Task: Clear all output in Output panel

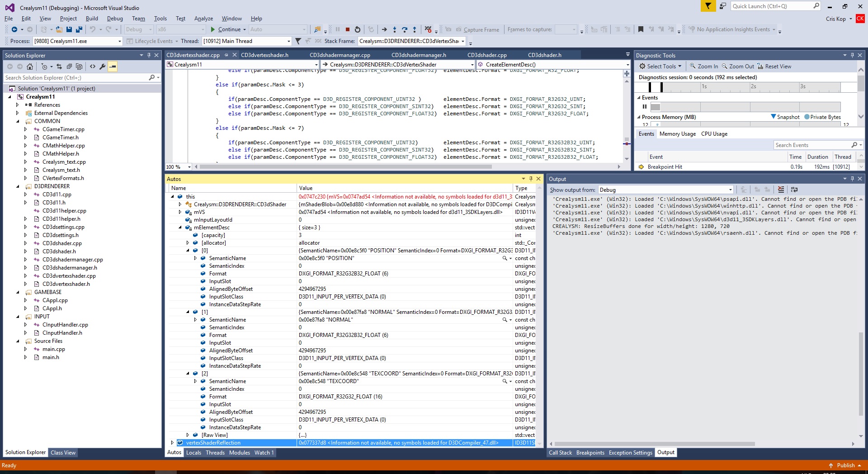Action: [x=781, y=190]
